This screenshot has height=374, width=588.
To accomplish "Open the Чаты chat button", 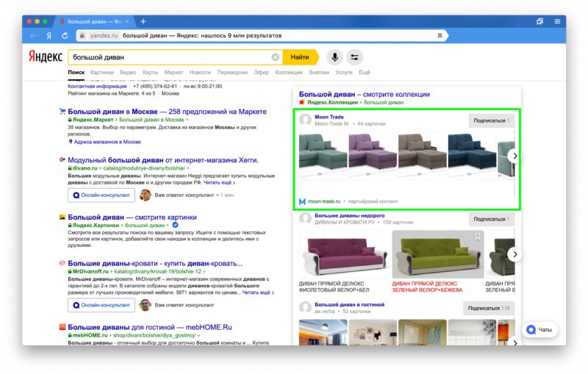I will [539, 330].
